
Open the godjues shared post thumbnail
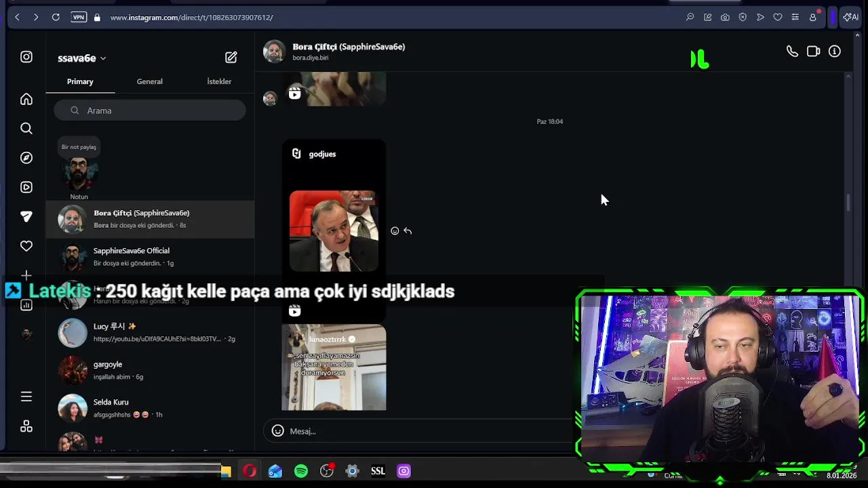point(334,231)
